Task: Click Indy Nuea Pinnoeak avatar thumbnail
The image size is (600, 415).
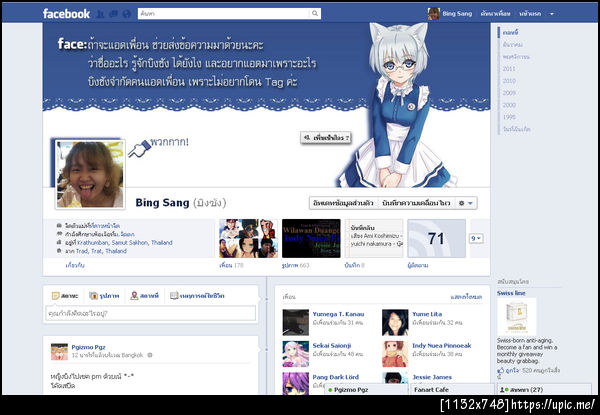Action: point(395,354)
